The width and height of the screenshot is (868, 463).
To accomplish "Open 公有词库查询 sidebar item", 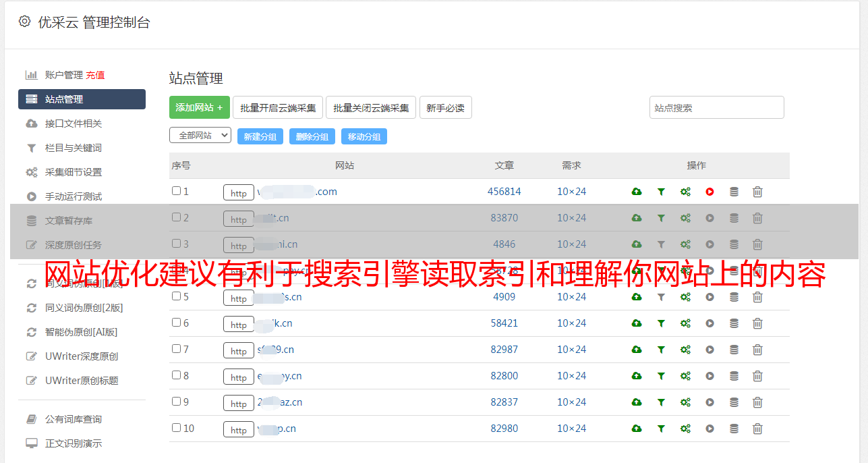I will click(74, 419).
